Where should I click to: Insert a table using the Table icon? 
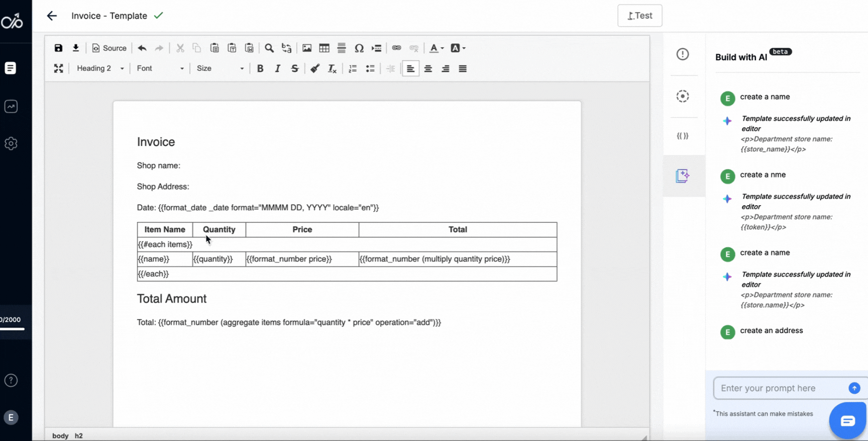click(x=324, y=48)
